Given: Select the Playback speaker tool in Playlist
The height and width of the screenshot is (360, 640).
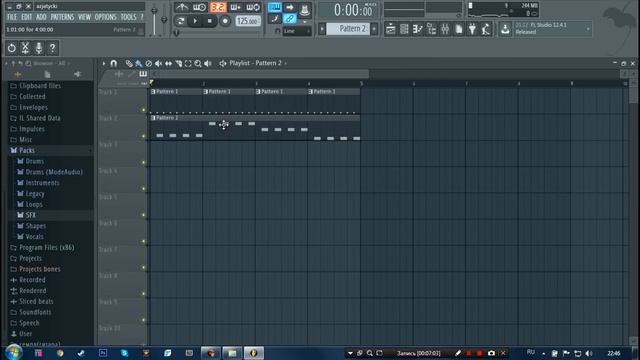Looking at the screenshot, I should pyautogui.click(x=208, y=63).
